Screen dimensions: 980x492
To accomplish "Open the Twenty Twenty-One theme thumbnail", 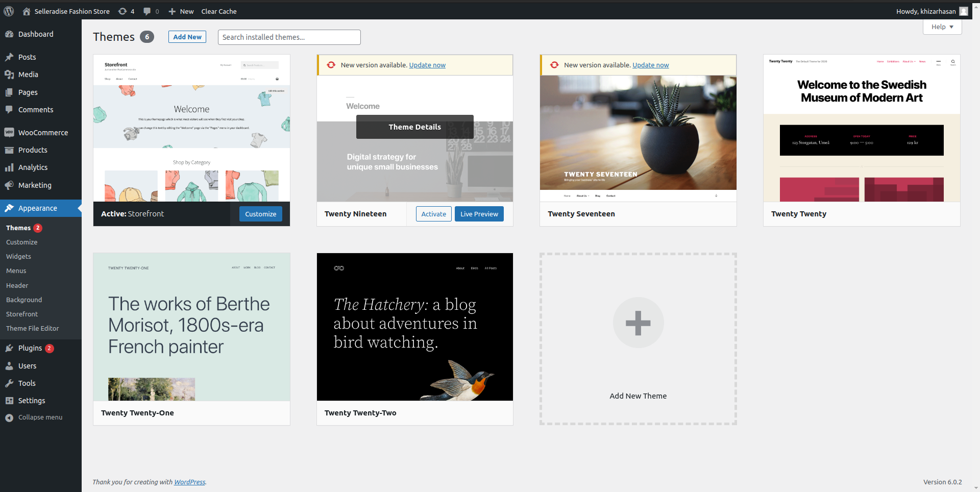I will (191, 327).
